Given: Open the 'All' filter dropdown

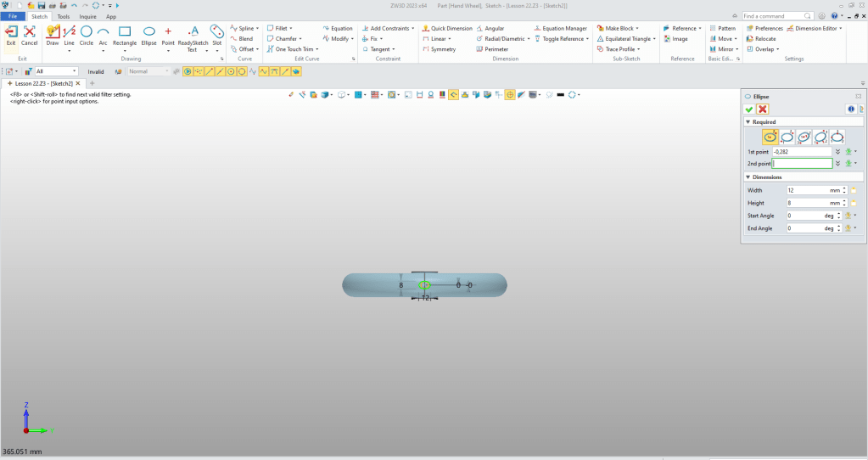Looking at the screenshot, I should pyautogui.click(x=74, y=71).
